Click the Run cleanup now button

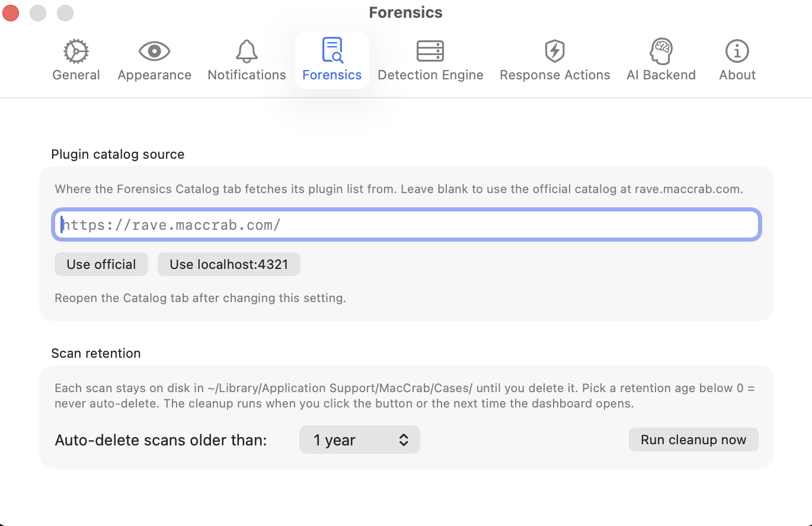pos(693,440)
